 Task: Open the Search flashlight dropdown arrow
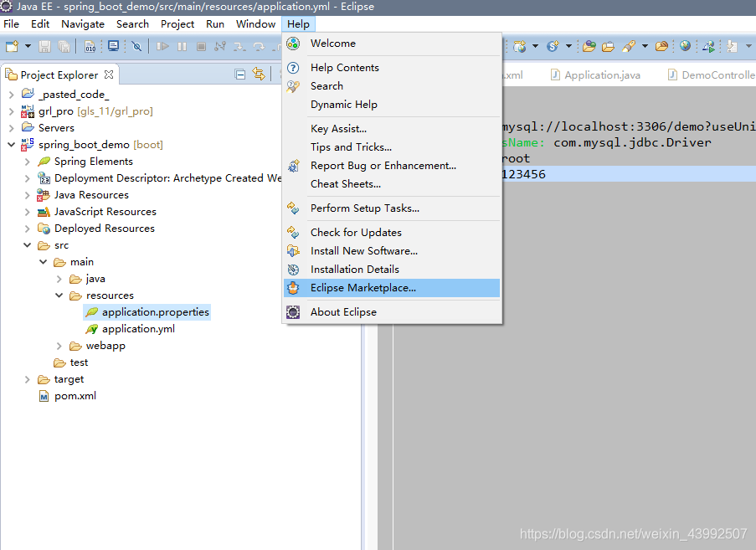pyautogui.click(x=645, y=46)
